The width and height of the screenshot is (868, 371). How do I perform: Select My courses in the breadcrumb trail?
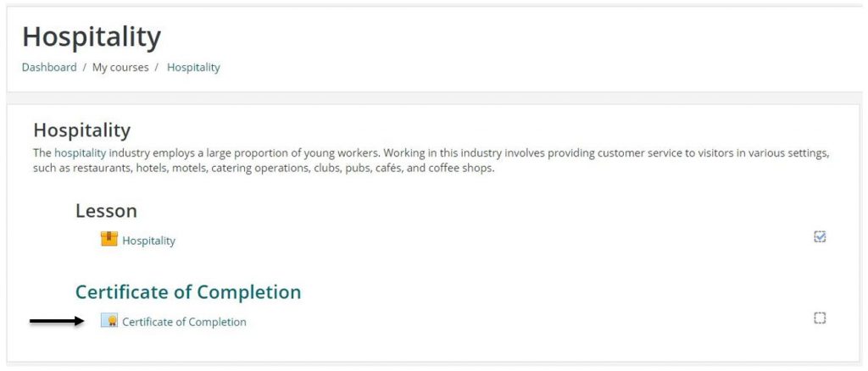(120, 68)
